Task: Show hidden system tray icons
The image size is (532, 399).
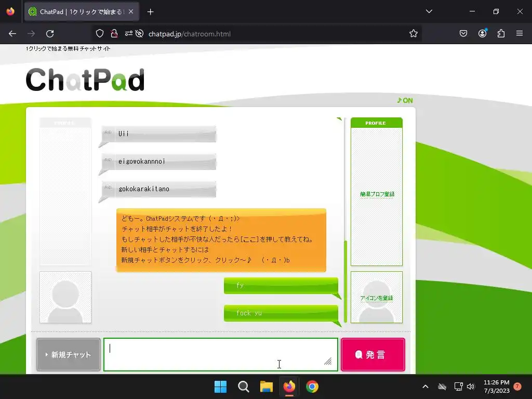Action: coord(425,387)
